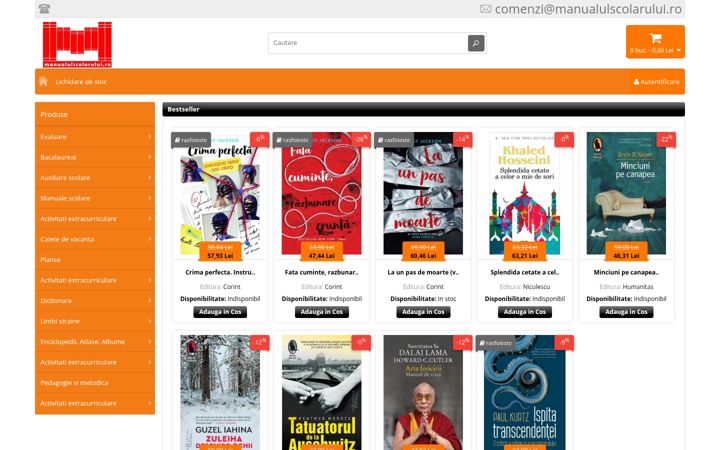This screenshot has width=720, height=450.
Task: Open Pedagogie si metodica category
Action: point(95,383)
